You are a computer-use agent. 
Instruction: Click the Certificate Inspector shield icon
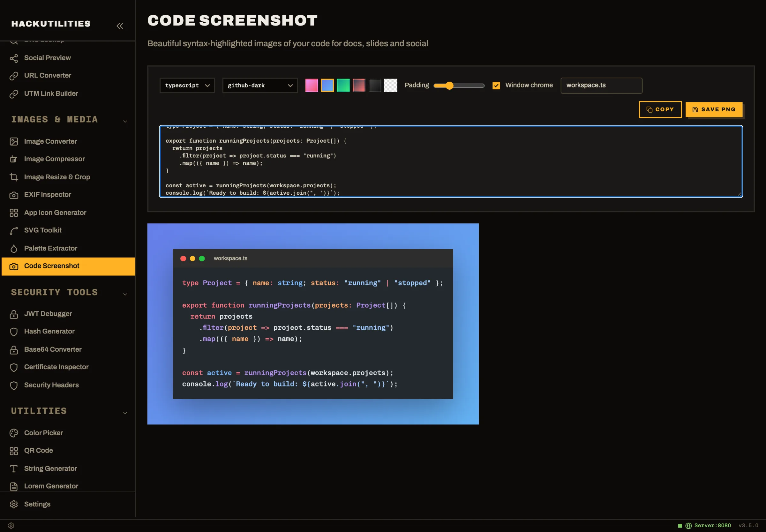tap(14, 367)
